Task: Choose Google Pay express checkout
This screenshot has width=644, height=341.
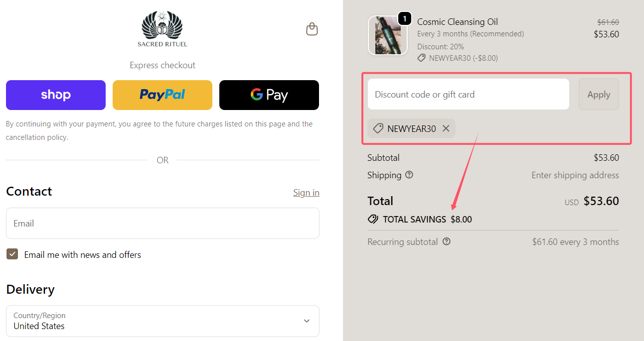Action: click(x=269, y=95)
